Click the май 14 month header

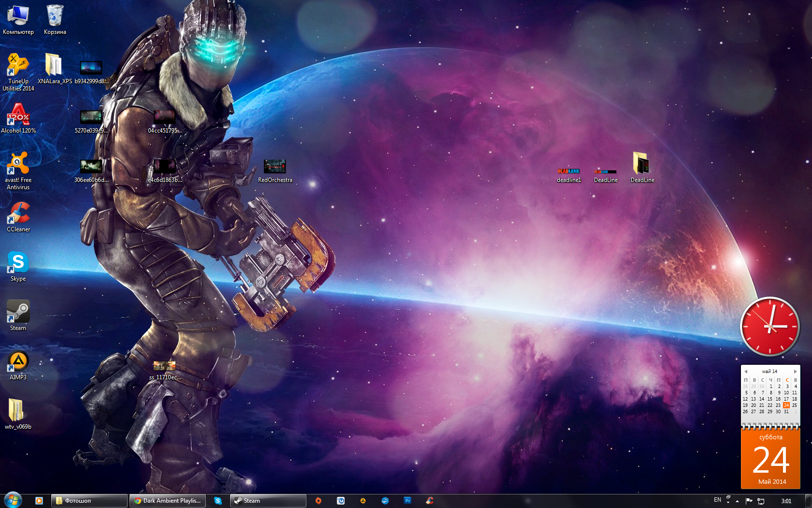pyautogui.click(x=770, y=372)
